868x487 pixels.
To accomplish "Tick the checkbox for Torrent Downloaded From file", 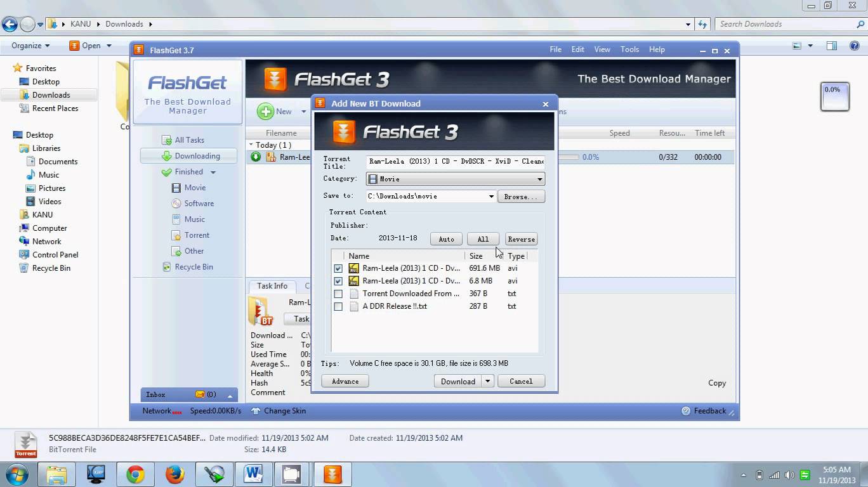I will click(x=338, y=294).
